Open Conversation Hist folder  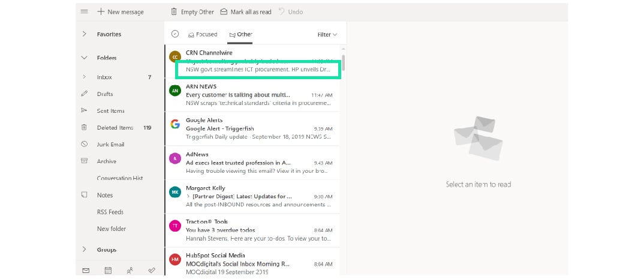(120, 178)
